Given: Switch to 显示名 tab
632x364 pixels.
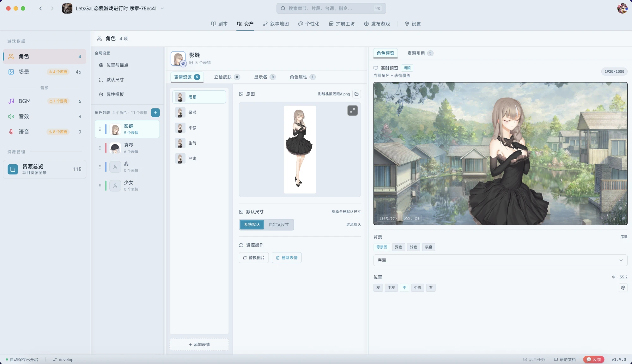Looking at the screenshot, I should tap(265, 77).
